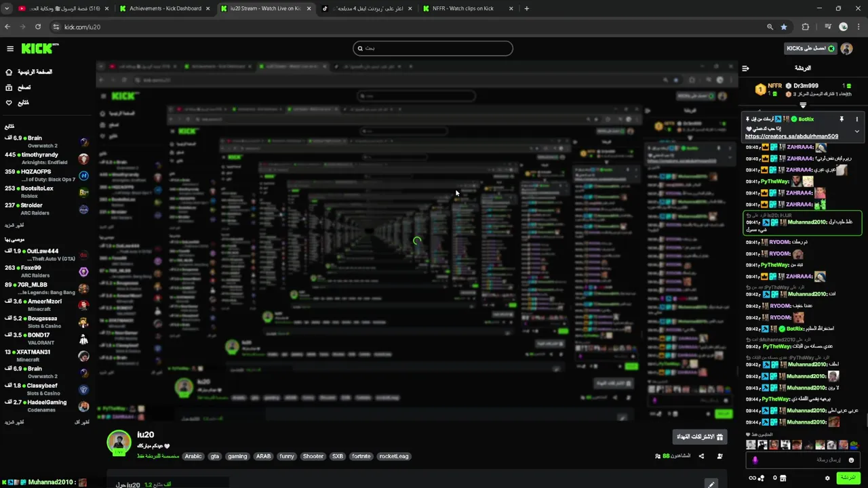Select the ARAB tag
This screenshot has width=868, height=488.
tap(263, 456)
